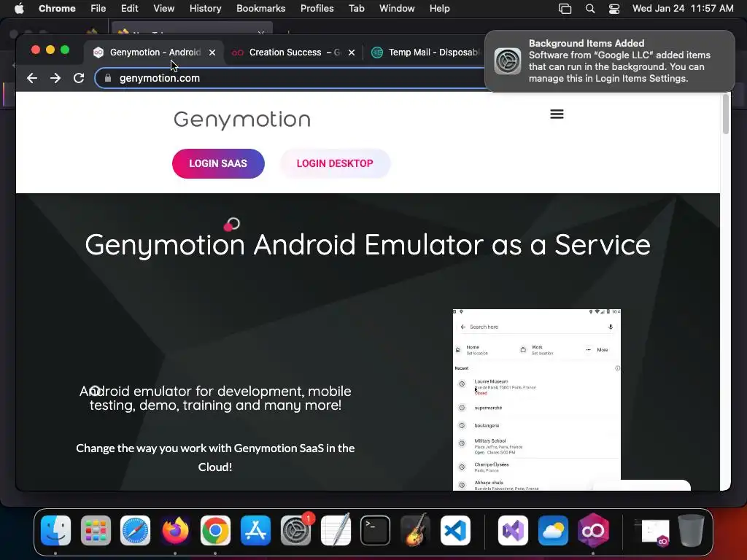View site info via the lock icon
The height and width of the screenshot is (560, 747).
coord(108,78)
